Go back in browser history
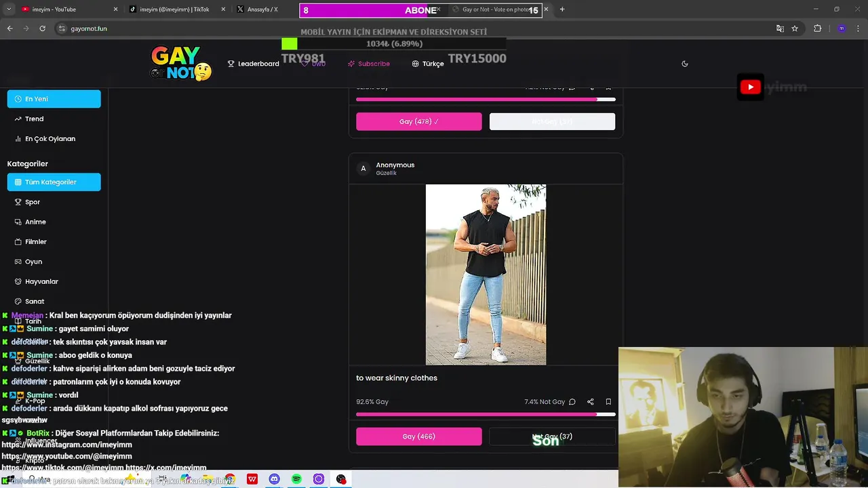Screen dimensions: 868x488 point(9,28)
